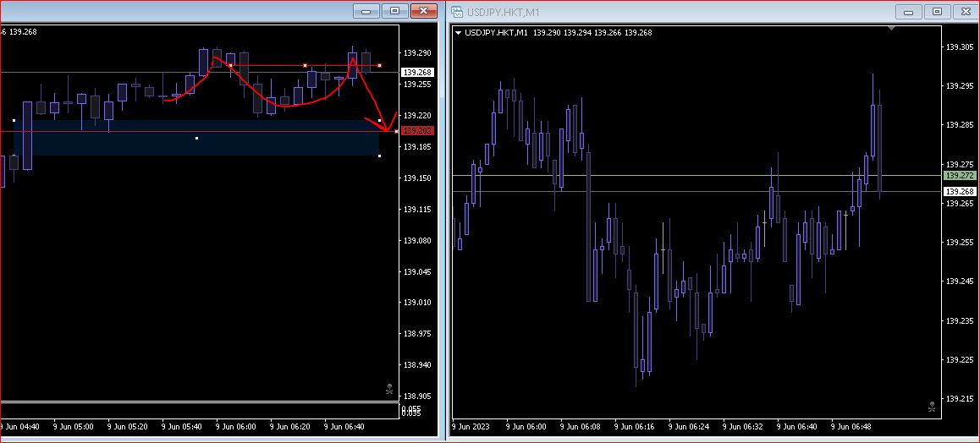Close the USDJPY.HKT,M1 window
980x443 pixels.
click(x=965, y=11)
